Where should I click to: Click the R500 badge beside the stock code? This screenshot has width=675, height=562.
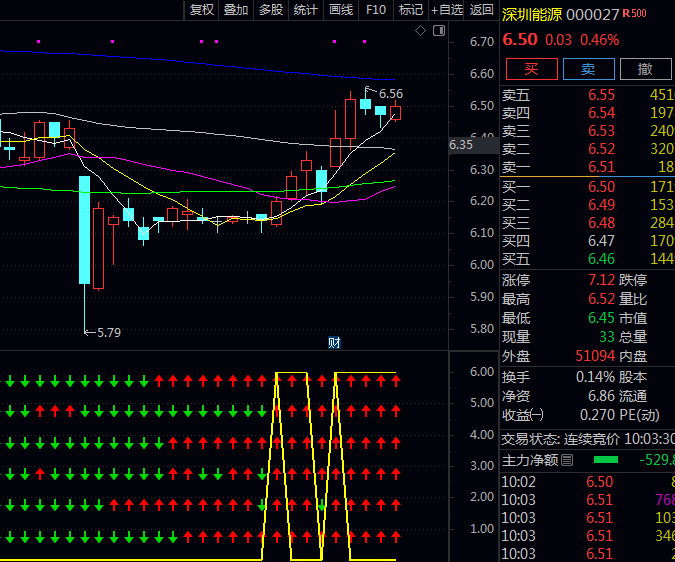634,14
